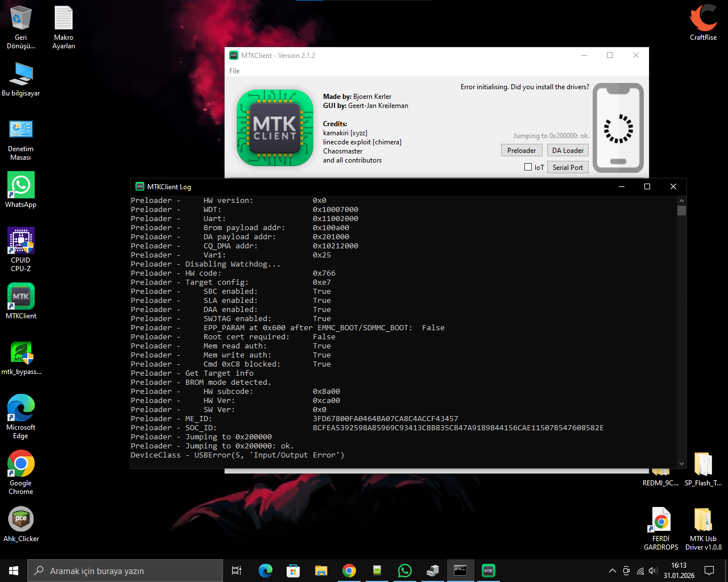Open Denetim Masası desktop shortcut
Image resolution: width=728 pixels, height=582 pixels.
pos(21,139)
